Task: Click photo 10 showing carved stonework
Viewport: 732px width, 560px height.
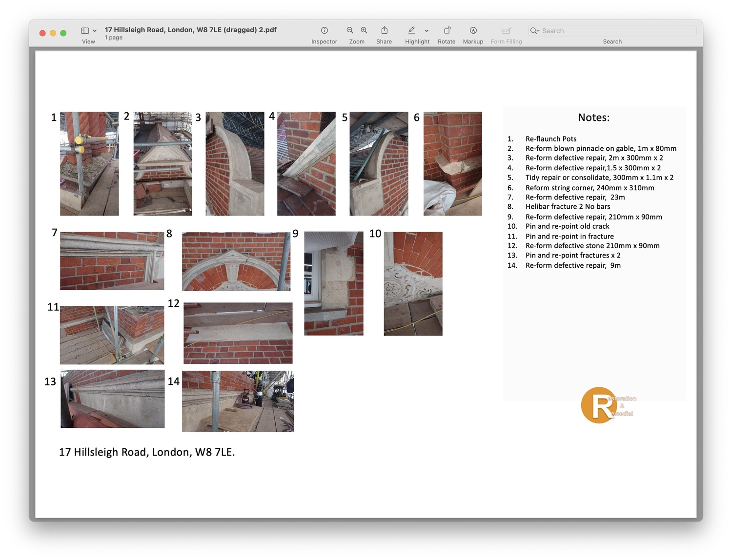Action: coord(413,283)
